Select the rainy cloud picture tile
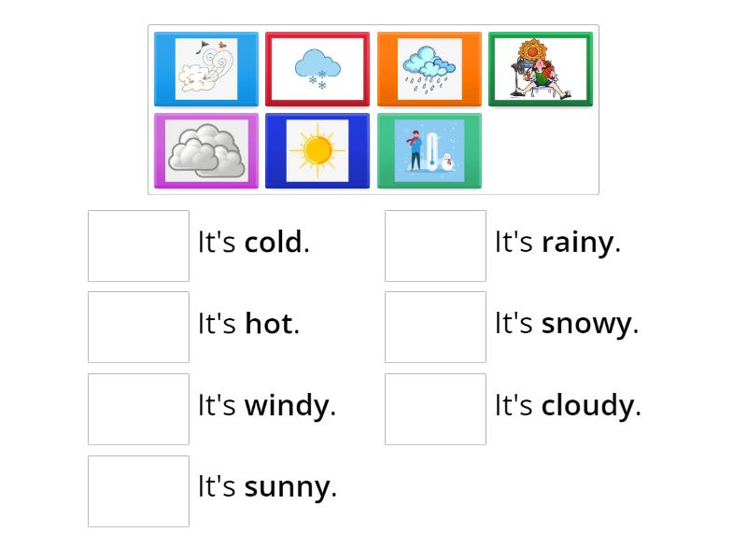This screenshot has height=560, width=747. (x=430, y=68)
